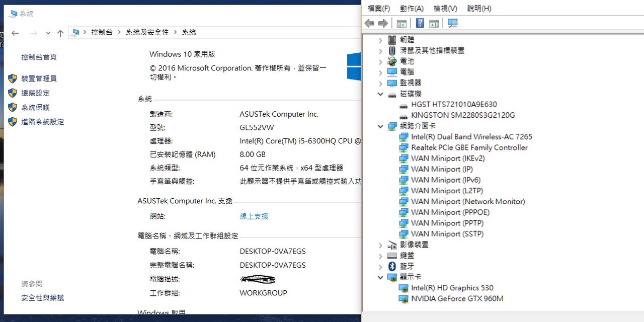Toggle the show/hide console tree toolbar icon

(401, 23)
